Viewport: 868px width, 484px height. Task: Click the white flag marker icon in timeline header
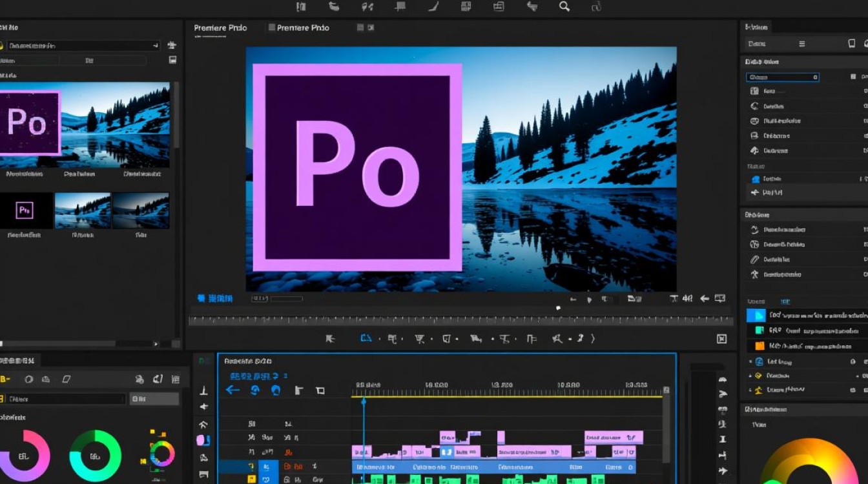298,390
